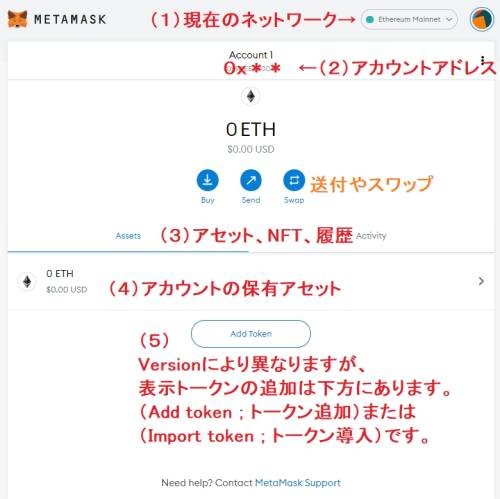Switch to the Activity tab
The height and width of the screenshot is (499, 500).
[371, 236]
